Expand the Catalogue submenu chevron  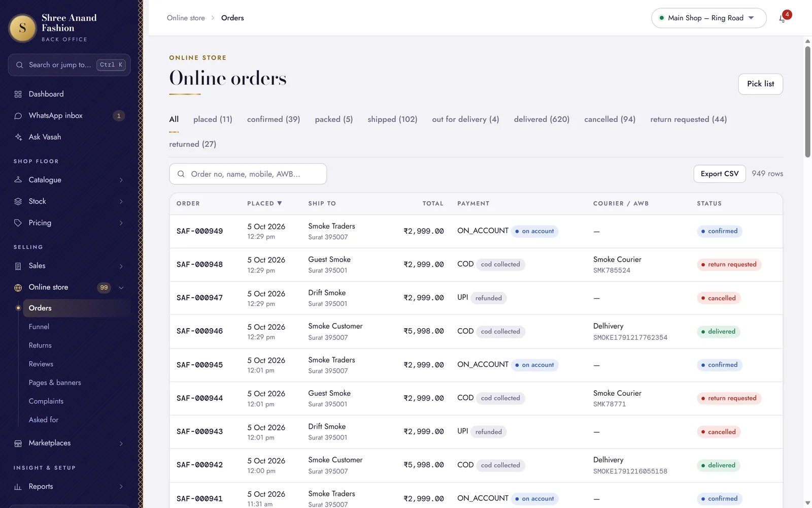[121, 180]
